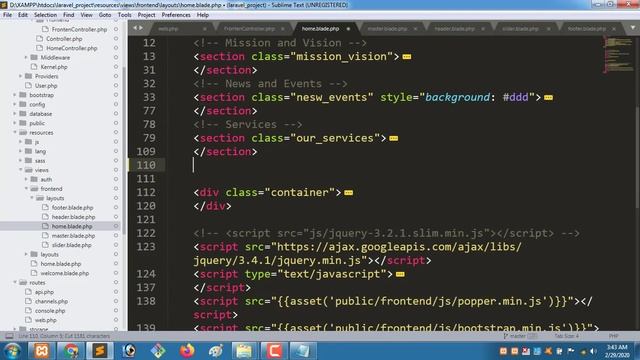Viewport: 640px width, 360px height.
Task: Open Kernel.php in the sidebar
Action: pos(54,67)
